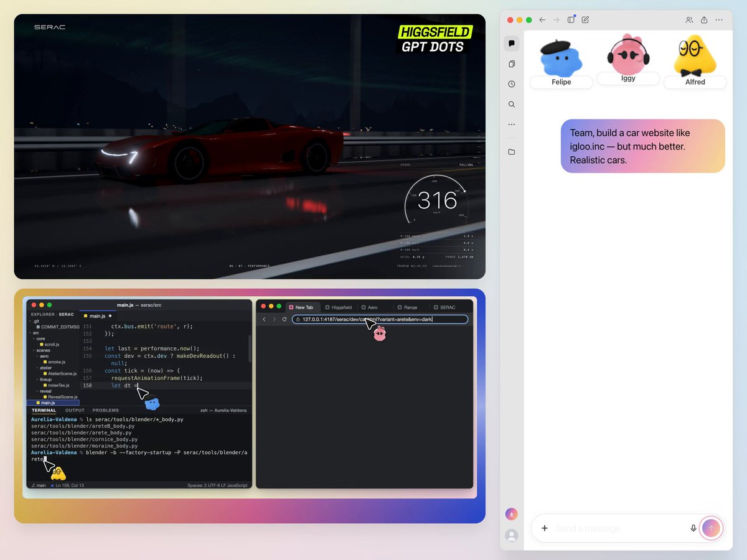Reload the page in the browser window
The height and width of the screenshot is (560, 747).
point(284,319)
